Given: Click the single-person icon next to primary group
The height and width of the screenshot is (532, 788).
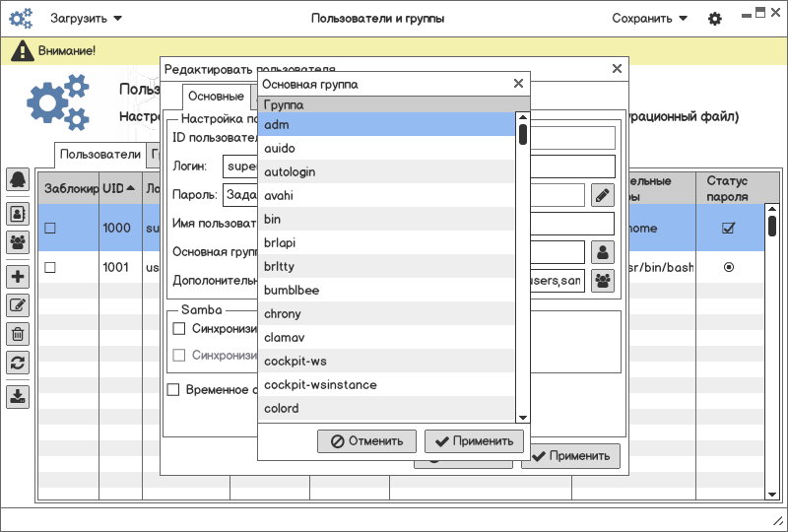Looking at the screenshot, I should pos(602,252).
